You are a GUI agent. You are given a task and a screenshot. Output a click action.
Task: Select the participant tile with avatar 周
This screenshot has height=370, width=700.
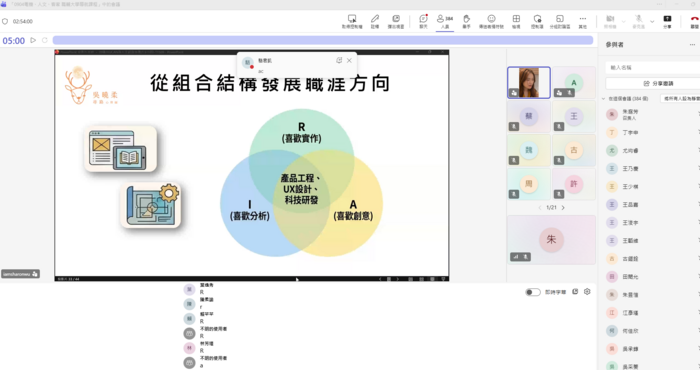point(529,184)
